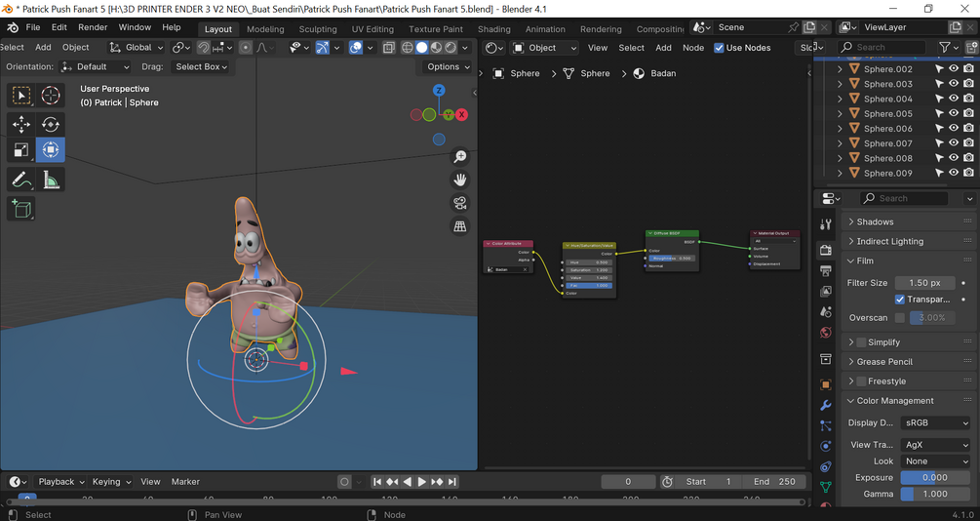Click the Add Cube tool
980x521 pixels.
(21, 208)
